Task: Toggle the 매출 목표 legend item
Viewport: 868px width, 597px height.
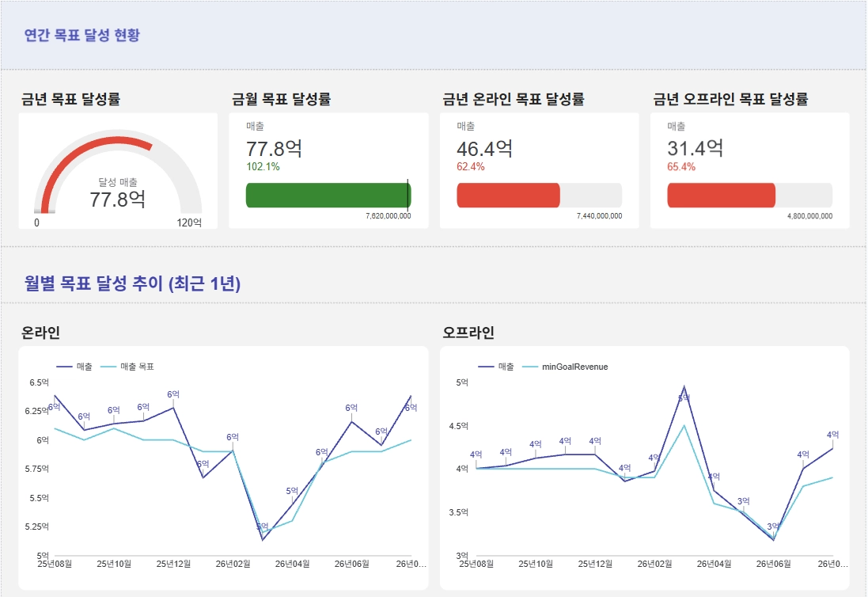Action: click(x=127, y=367)
